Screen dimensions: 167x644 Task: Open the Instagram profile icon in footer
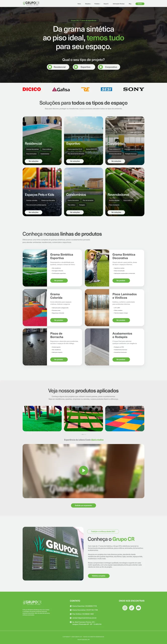125,608
